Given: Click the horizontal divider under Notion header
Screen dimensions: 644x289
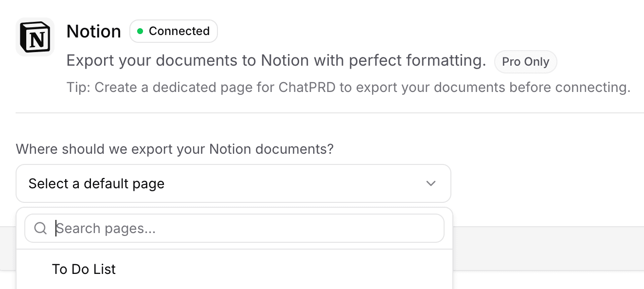Looking at the screenshot, I should (x=330, y=113).
